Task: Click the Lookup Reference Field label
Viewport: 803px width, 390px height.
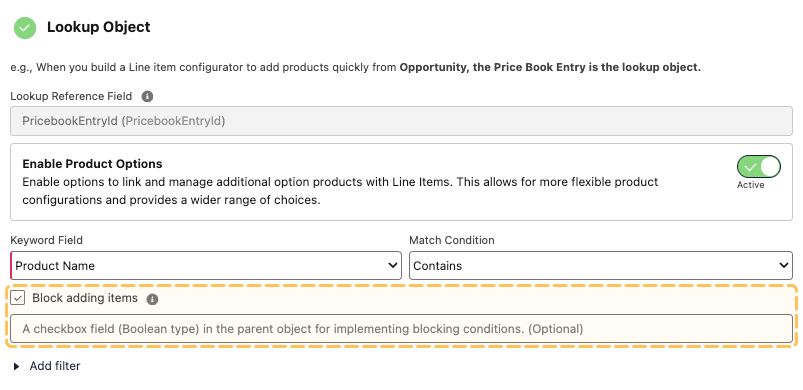Action: pyautogui.click(x=71, y=96)
